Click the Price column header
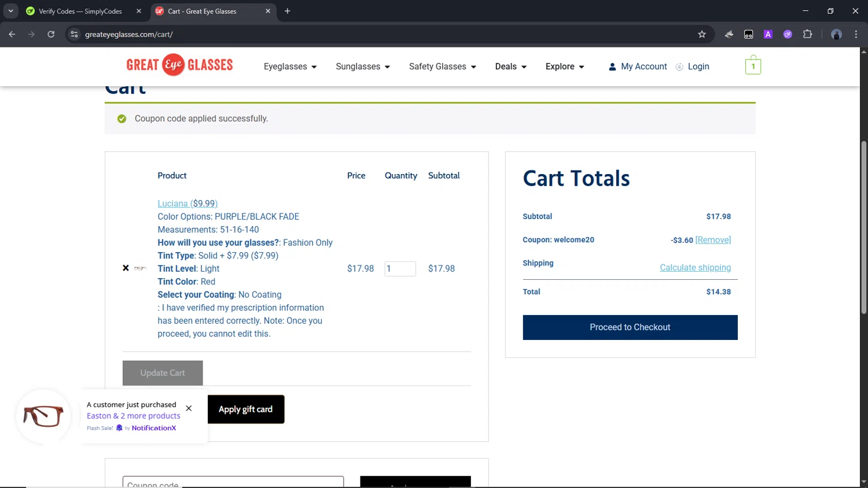 click(x=356, y=176)
